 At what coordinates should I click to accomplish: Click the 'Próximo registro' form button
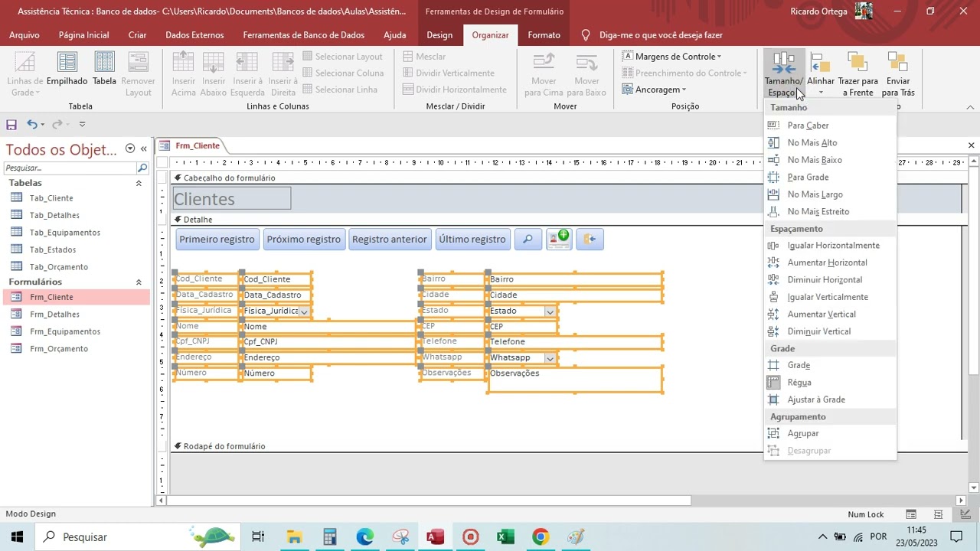point(304,240)
